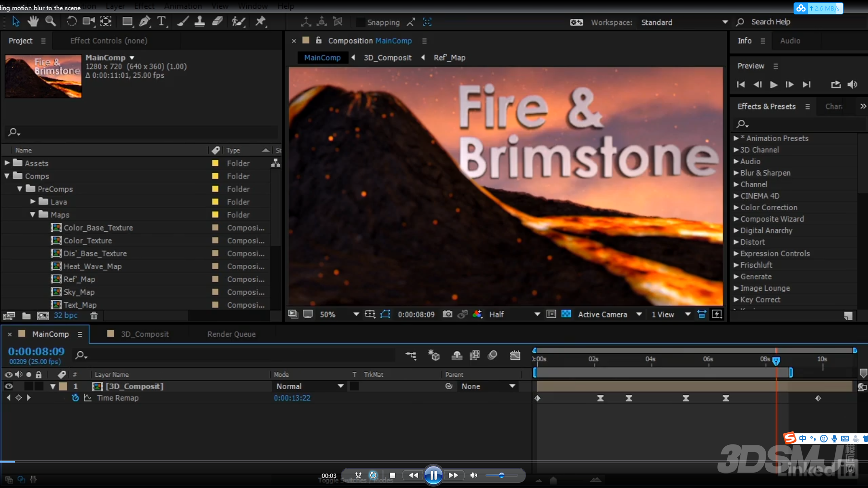Hide the 3D_Composit layer with eye
Image resolution: width=868 pixels, height=488 pixels.
pyautogui.click(x=9, y=386)
